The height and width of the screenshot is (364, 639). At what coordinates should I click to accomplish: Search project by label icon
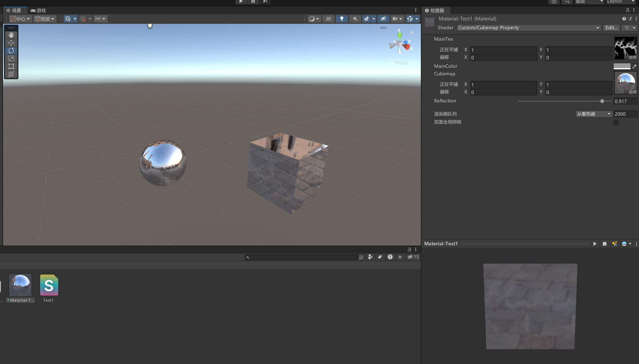380,257
